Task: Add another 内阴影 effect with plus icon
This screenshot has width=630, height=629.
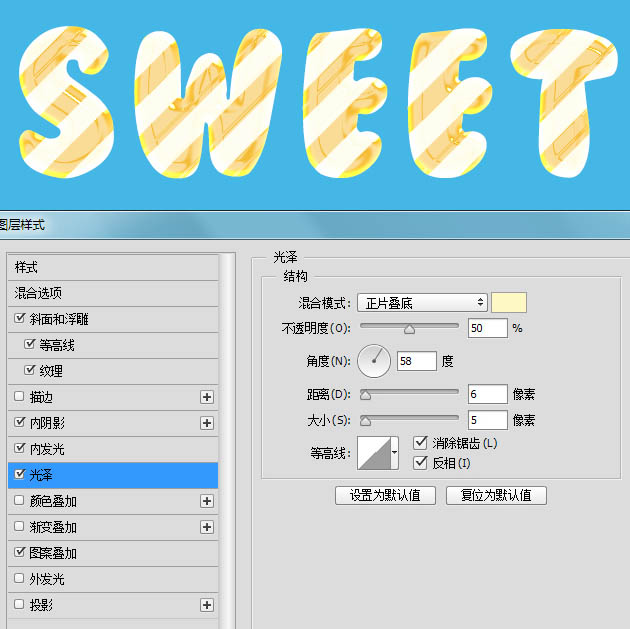Action: click(x=207, y=423)
